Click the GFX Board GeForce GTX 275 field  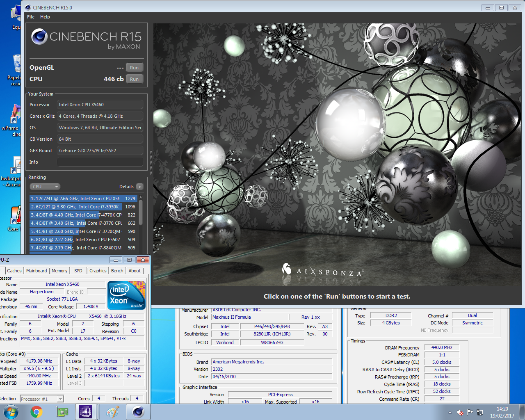tap(100, 151)
